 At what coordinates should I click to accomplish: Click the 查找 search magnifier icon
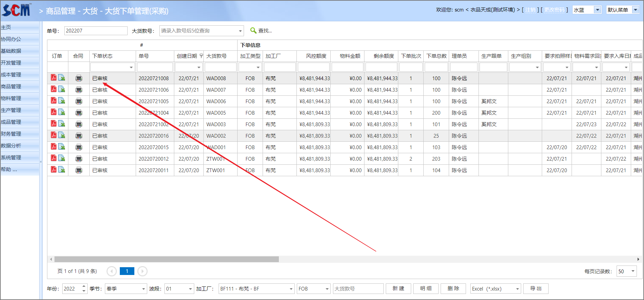(x=253, y=30)
